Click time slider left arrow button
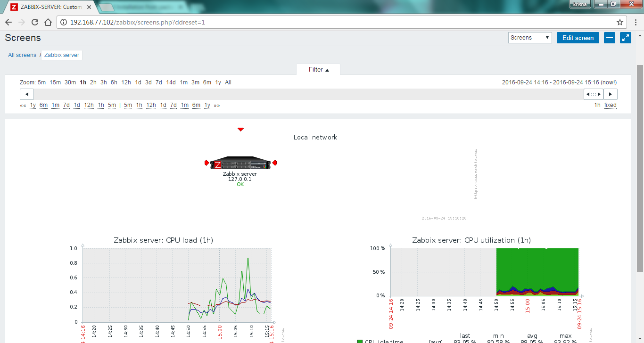 click(26, 94)
